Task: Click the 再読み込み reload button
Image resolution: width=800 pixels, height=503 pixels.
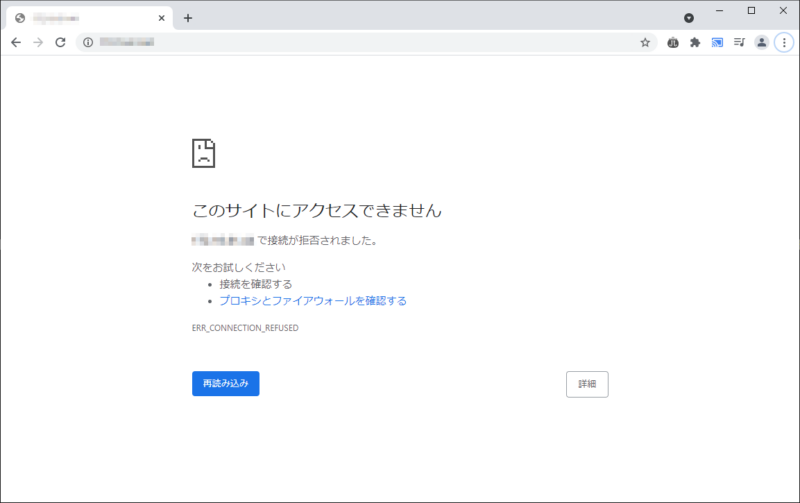Action: (x=226, y=384)
